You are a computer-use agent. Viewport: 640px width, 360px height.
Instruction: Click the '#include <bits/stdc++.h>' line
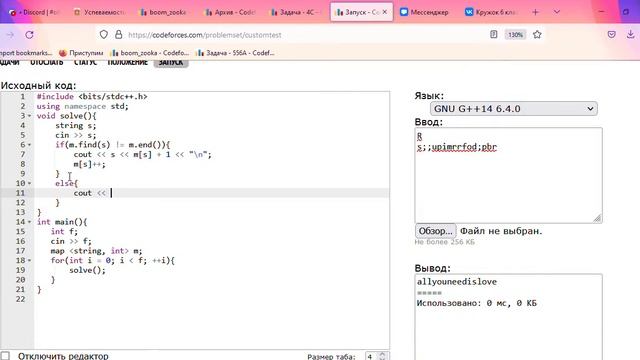pyautogui.click(x=92, y=97)
